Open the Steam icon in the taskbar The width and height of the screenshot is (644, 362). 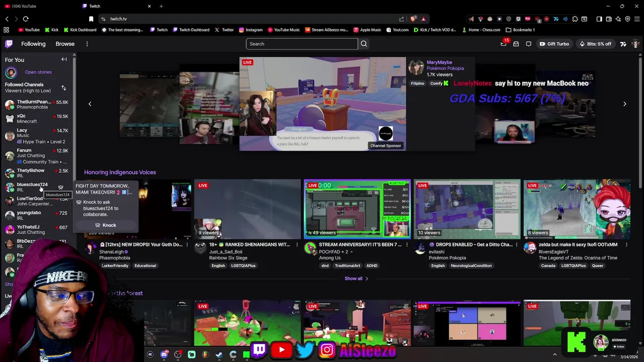219,354
